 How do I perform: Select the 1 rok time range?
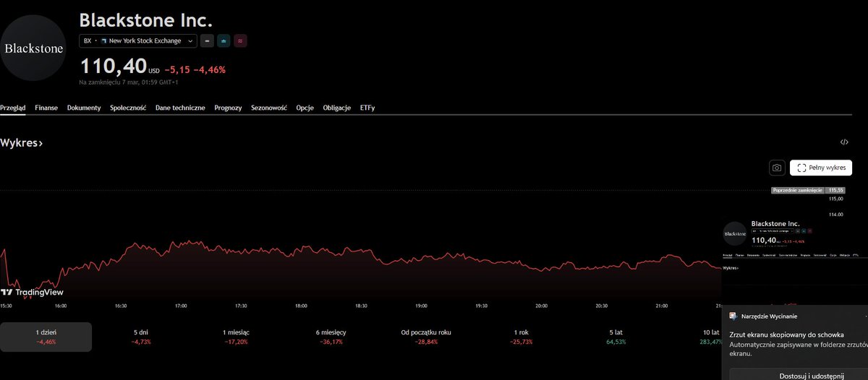coord(521,337)
